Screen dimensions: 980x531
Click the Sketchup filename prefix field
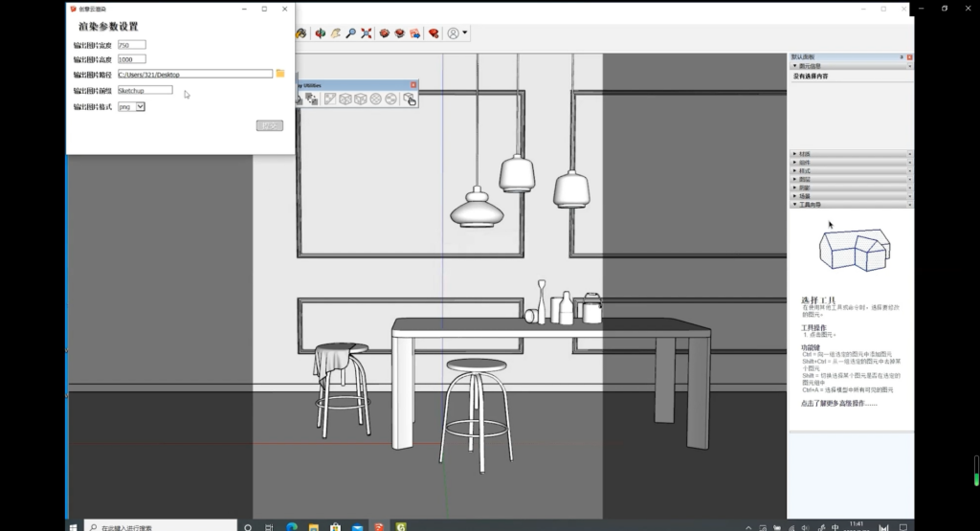coord(145,91)
